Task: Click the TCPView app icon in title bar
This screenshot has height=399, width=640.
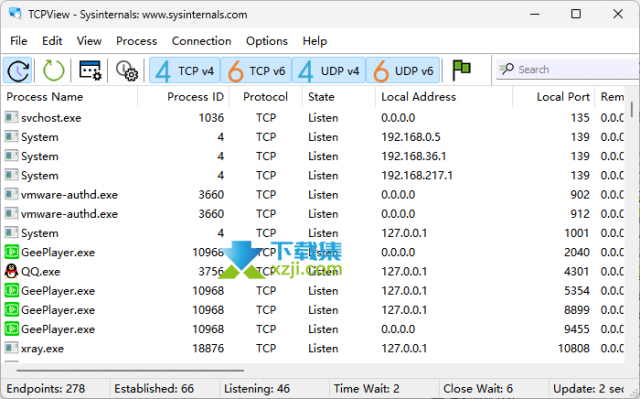Action: [x=15, y=13]
